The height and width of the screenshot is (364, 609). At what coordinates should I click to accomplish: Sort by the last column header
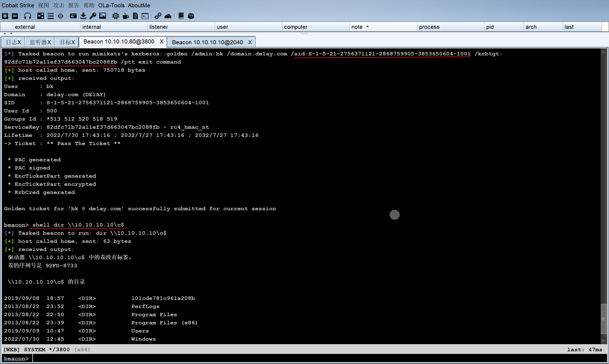click(582, 27)
